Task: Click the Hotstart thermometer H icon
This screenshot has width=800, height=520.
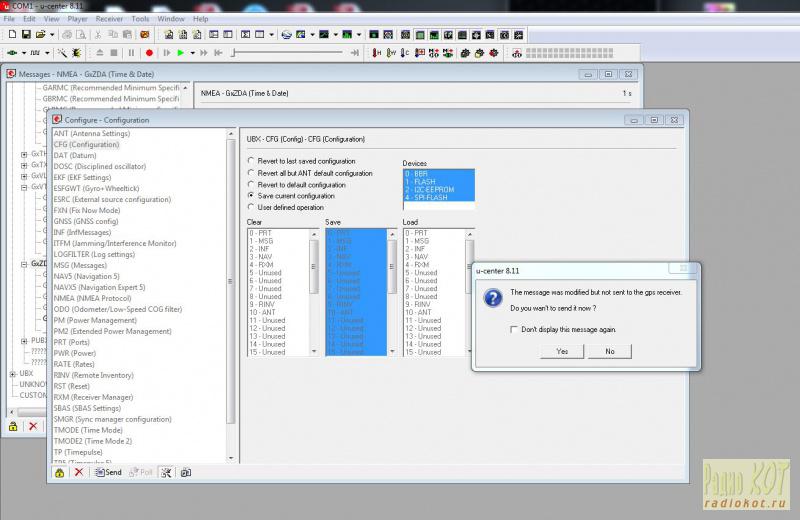Action: (377, 53)
